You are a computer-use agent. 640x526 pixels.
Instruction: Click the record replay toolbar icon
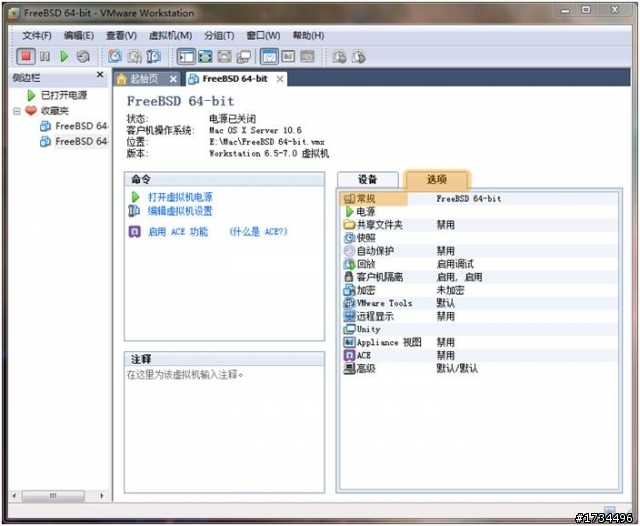click(339, 56)
